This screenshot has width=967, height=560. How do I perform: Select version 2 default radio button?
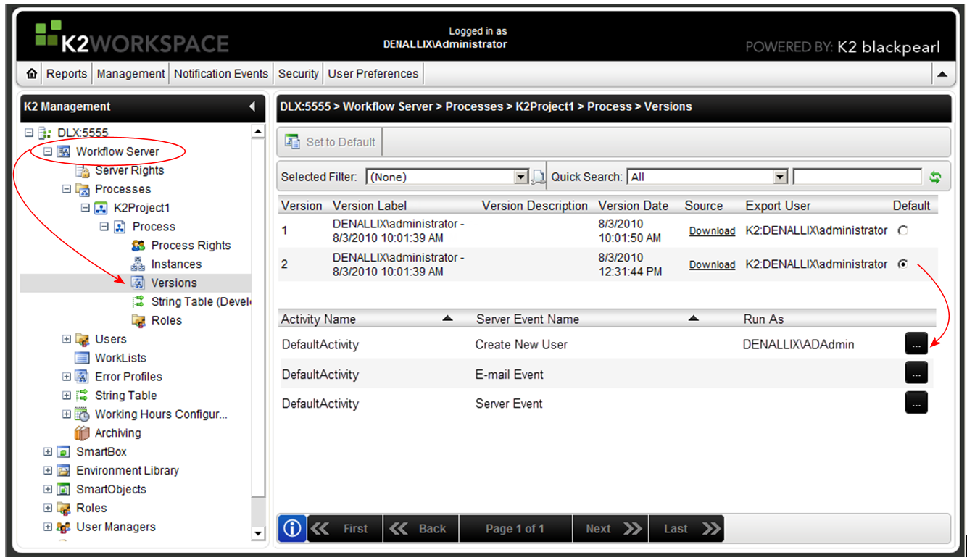tap(902, 264)
